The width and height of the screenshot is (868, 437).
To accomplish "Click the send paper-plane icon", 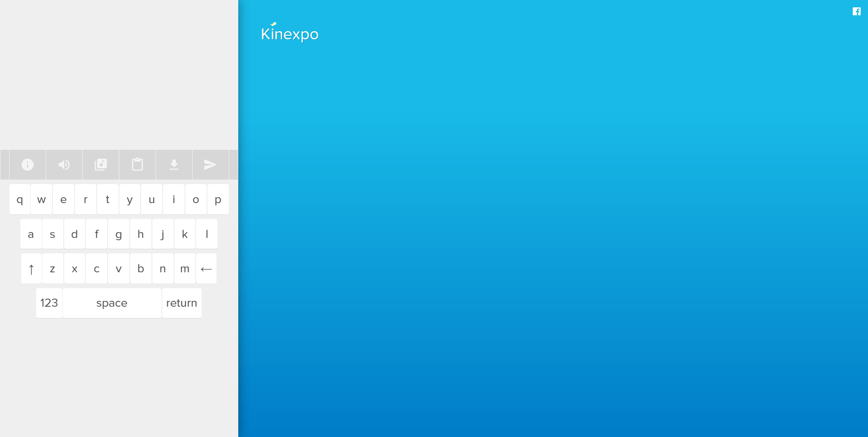I will coord(211,165).
